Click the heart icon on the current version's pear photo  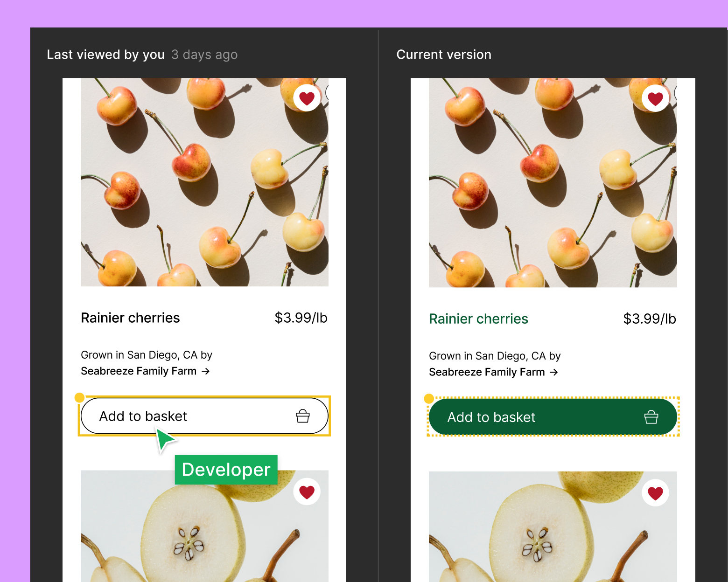[x=655, y=492]
